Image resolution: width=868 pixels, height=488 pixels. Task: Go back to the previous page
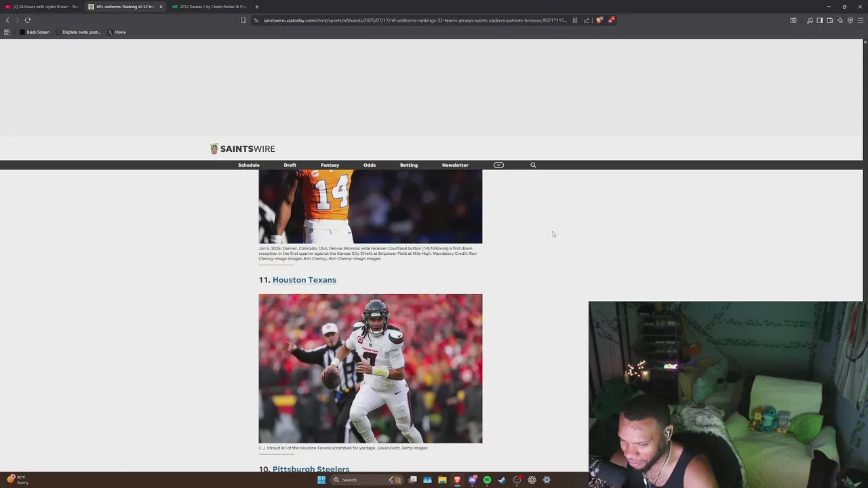click(x=7, y=20)
